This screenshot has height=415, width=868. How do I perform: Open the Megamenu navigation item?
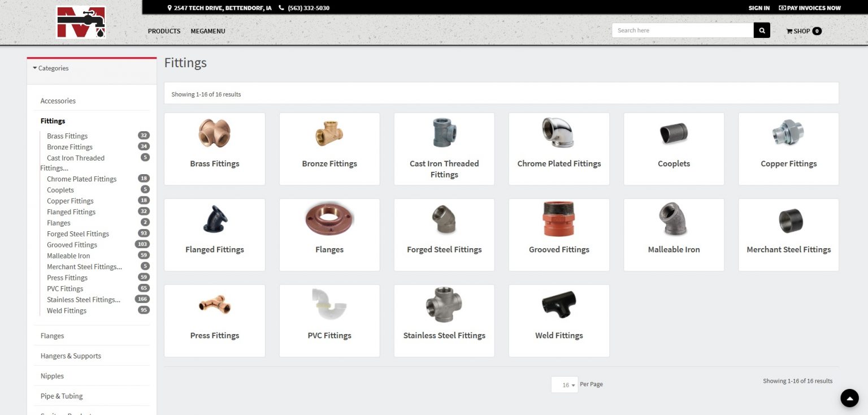208,31
